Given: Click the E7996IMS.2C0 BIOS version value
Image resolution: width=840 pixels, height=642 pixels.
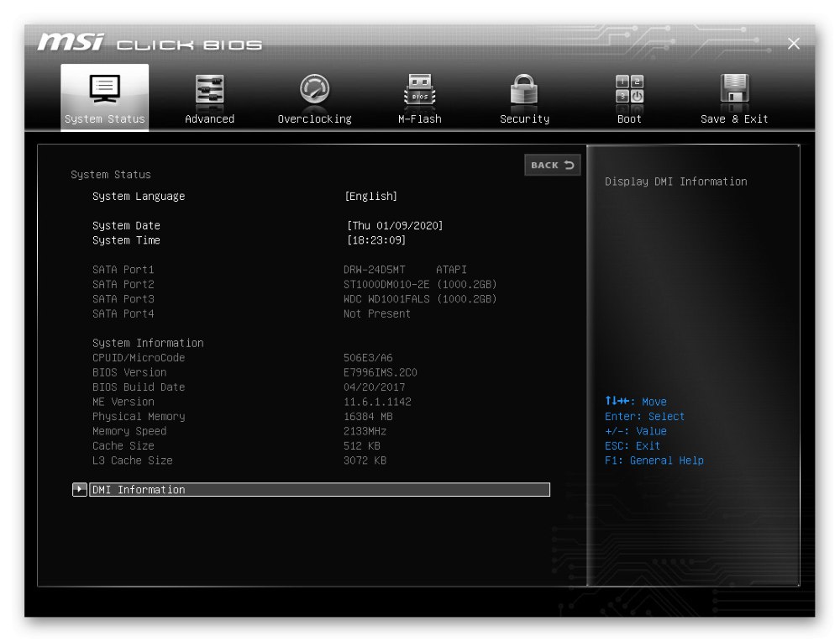Looking at the screenshot, I should pyautogui.click(x=380, y=372).
